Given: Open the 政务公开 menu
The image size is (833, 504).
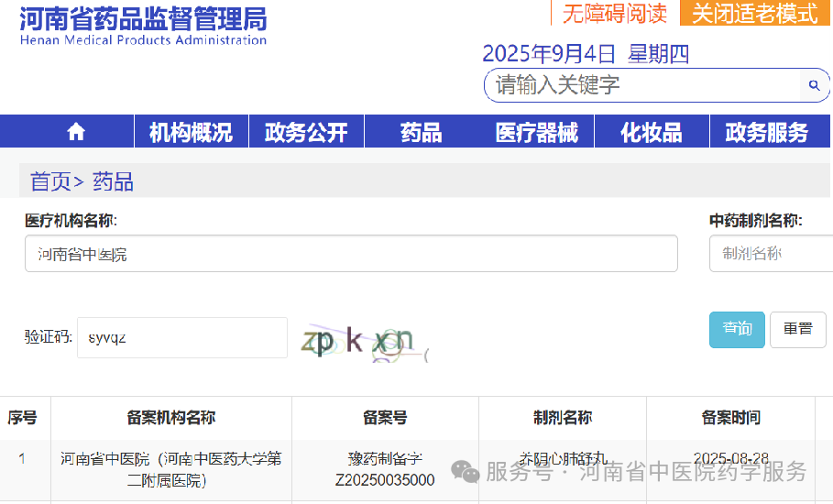Looking at the screenshot, I should tap(306, 132).
